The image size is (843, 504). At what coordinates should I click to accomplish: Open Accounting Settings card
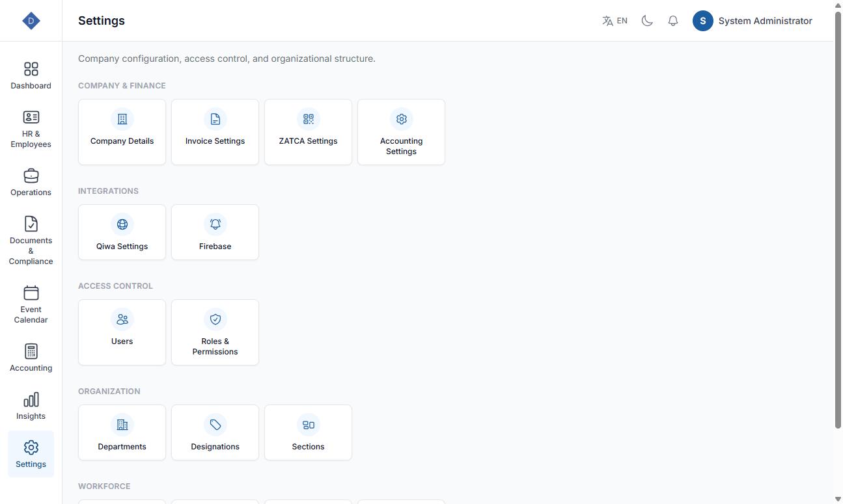[x=401, y=132]
